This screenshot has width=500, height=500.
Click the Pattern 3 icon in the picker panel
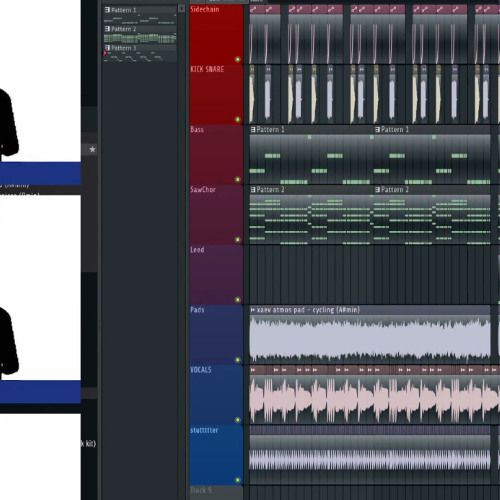coord(107,48)
